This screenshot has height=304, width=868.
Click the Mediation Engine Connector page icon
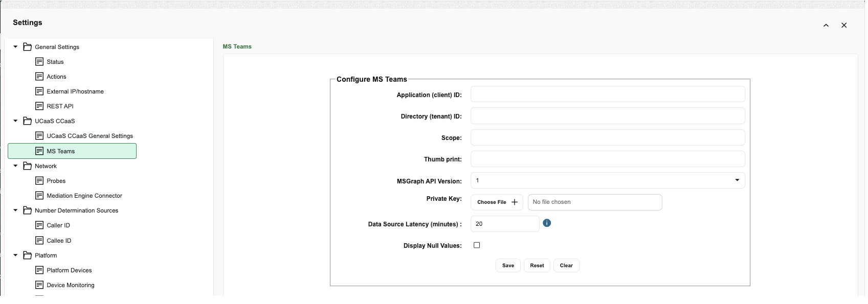(x=39, y=195)
